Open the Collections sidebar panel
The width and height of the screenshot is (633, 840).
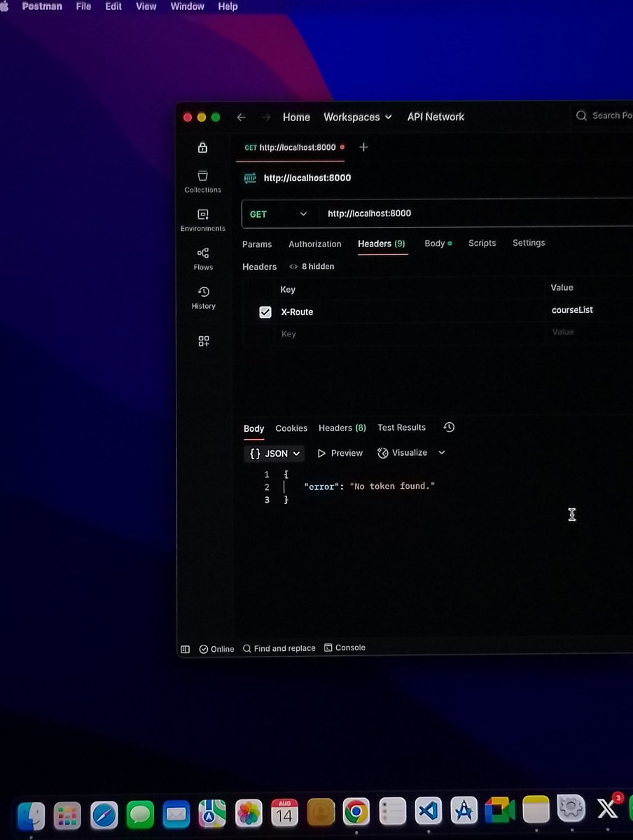pos(202,181)
